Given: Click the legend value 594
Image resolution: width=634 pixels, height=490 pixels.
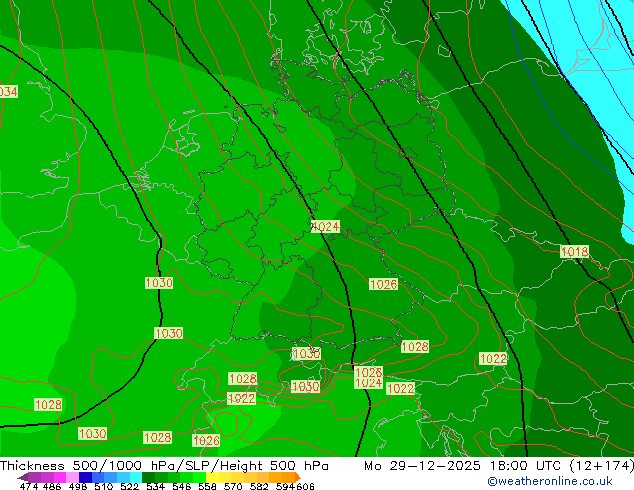Looking at the screenshot, I should [x=285, y=486].
